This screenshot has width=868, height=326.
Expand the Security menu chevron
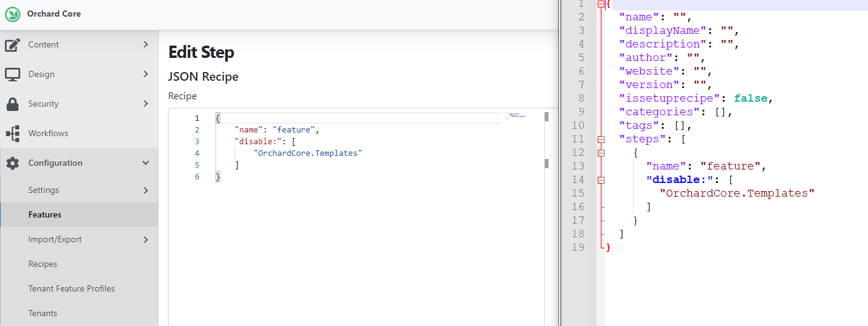tap(146, 104)
